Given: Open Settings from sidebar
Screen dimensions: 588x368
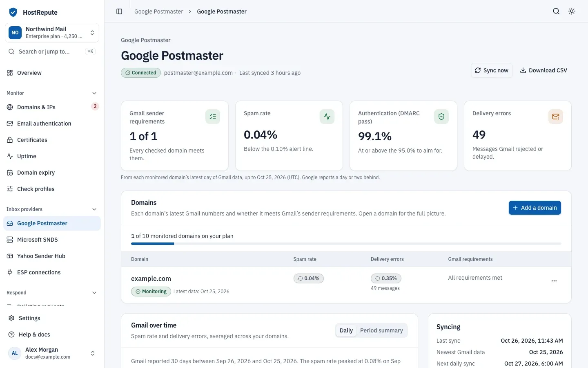Looking at the screenshot, I should (52, 318).
